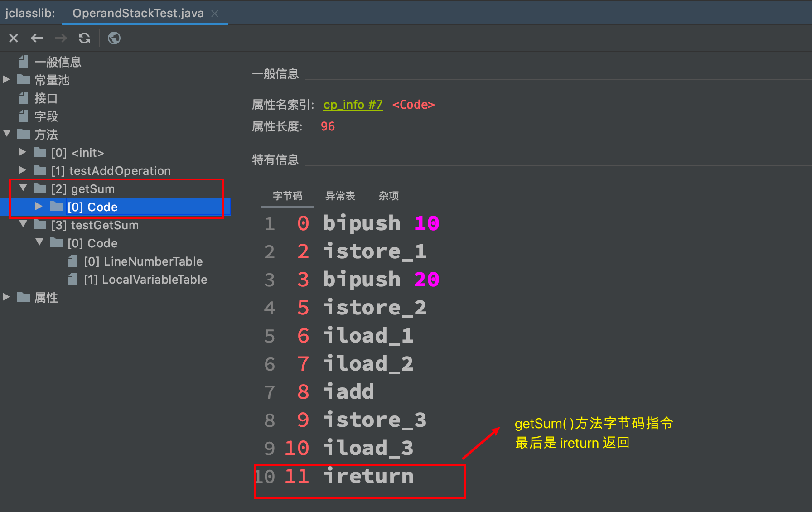Select the 一般信息 tree node

click(58, 62)
